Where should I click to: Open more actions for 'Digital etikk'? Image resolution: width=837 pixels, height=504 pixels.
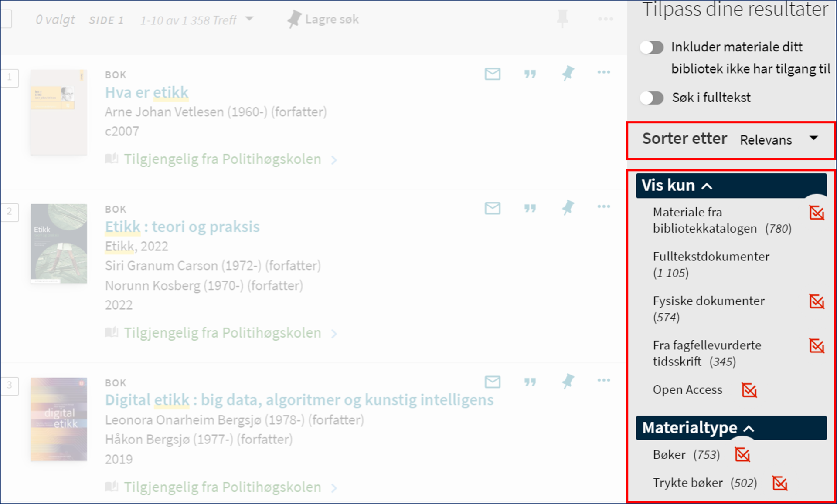(x=604, y=380)
